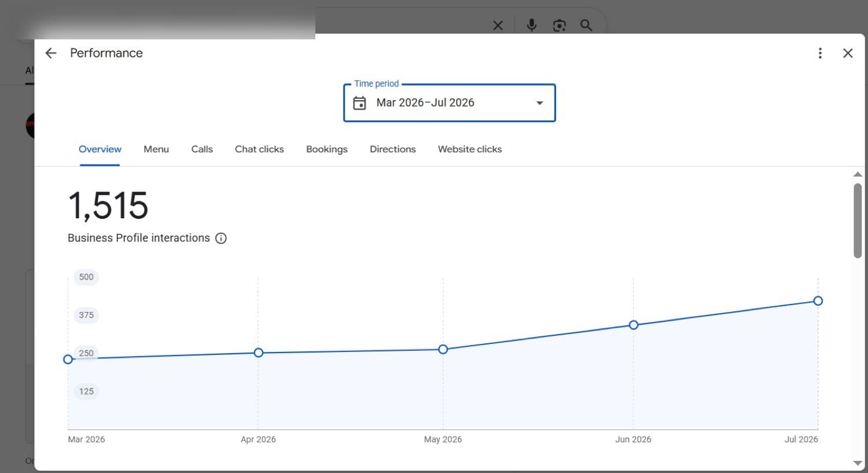Click the 'Jun 2026' axis label
The height and width of the screenshot is (473, 868).
point(633,439)
